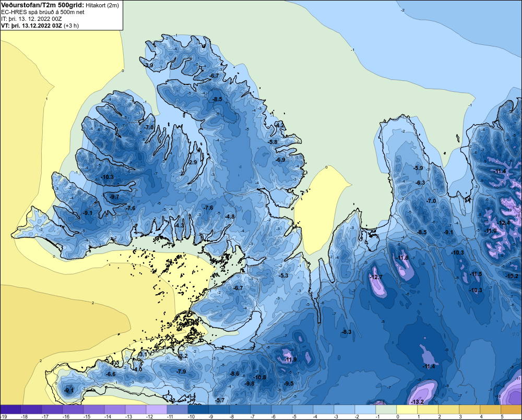Image resolution: width=522 pixels, height=420 pixels.
Task: Click the legend color swatch labeled -1
Action: pyautogui.click(x=386, y=410)
